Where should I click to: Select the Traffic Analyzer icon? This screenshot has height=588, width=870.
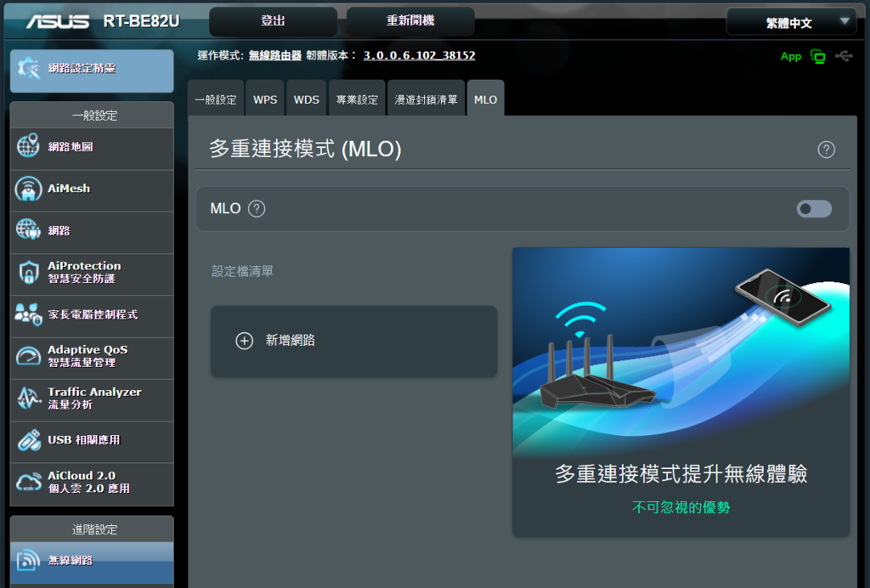[x=28, y=398]
